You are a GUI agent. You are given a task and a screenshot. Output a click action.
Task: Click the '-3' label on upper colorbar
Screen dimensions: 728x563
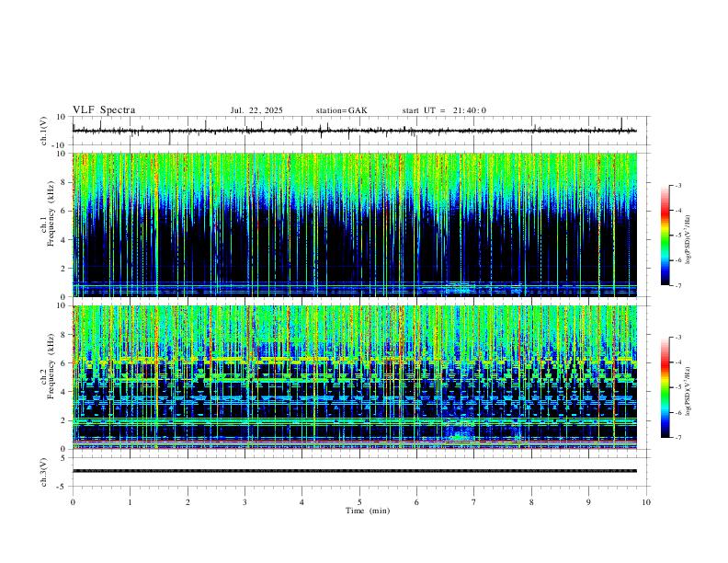coord(677,185)
